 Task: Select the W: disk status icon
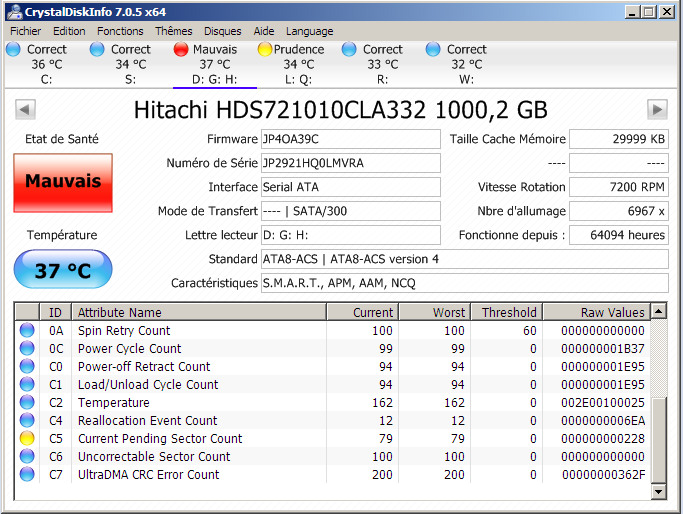click(433, 49)
